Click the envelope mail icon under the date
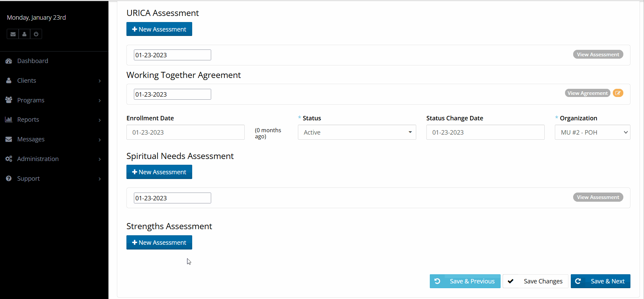The width and height of the screenshot is (644, 299). click(13, 34)
